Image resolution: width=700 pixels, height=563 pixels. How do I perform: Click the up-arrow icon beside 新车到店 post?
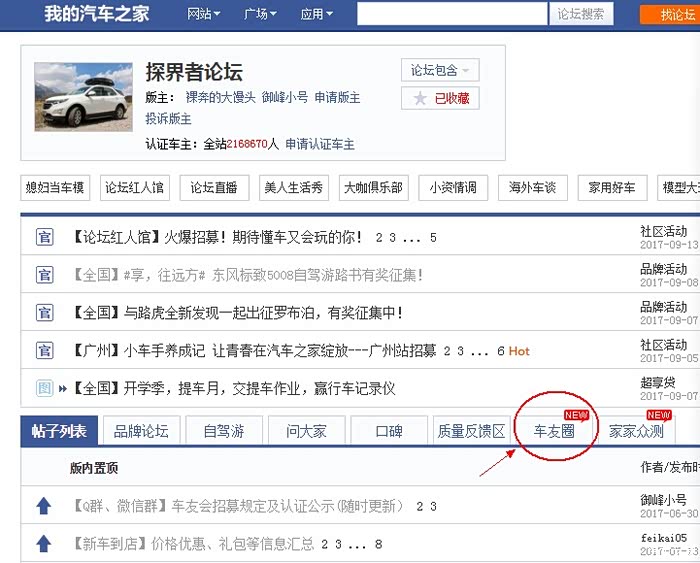(x=43, y=544)
